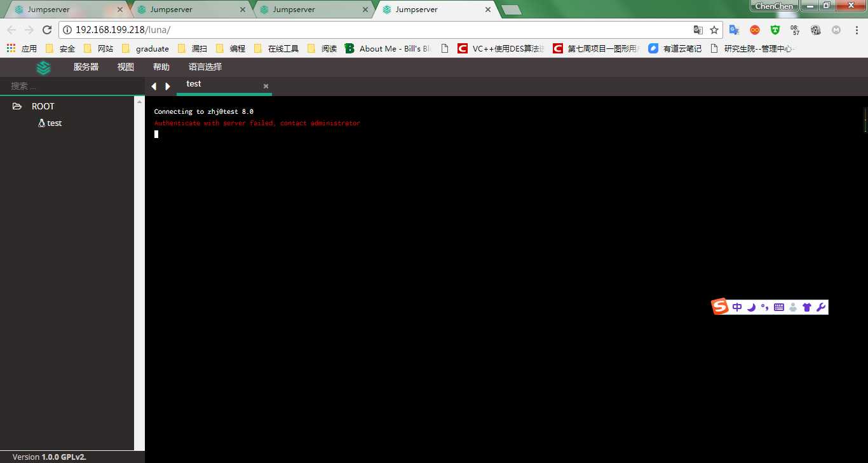Open the 漏扫 bookmarks folder
This screenshot has width=868, height=463.
click(x=193, y=48)
